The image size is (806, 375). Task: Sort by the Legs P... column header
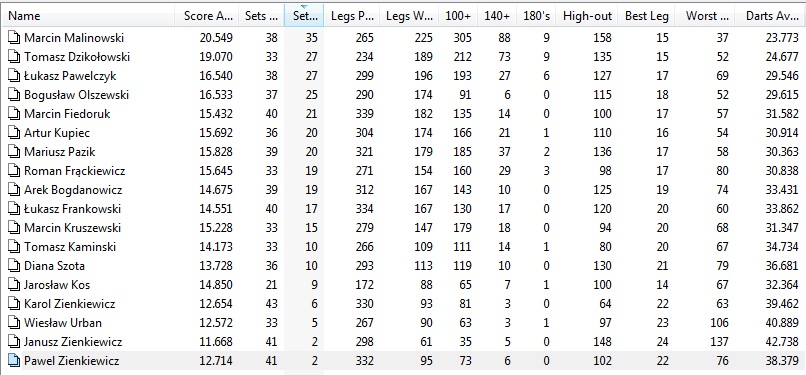click(x=352, y=16)
